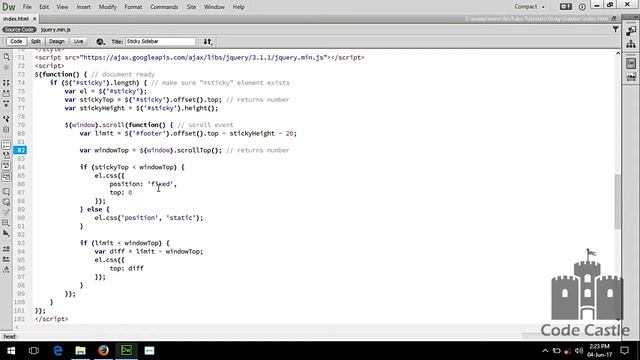Image resolution: width=640 pixels, height=360 pixels.
Task: Click the Recent Snippets icon
Action: [6, 223]
